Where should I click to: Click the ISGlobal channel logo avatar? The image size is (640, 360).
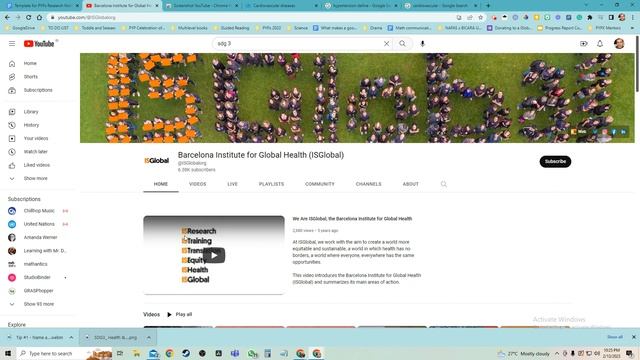pyautogui.click(x=157, y=161)
